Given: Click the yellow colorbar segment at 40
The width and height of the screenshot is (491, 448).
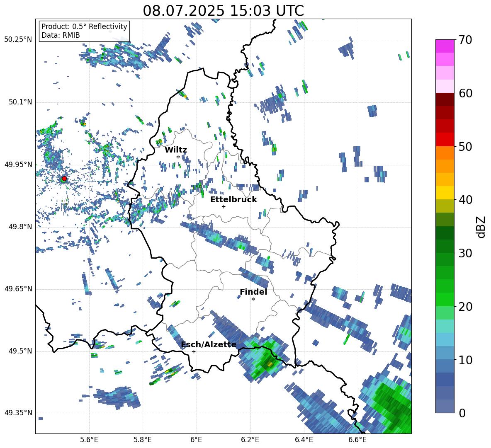Looking at the screenshot, I should [x=445, y=193].
